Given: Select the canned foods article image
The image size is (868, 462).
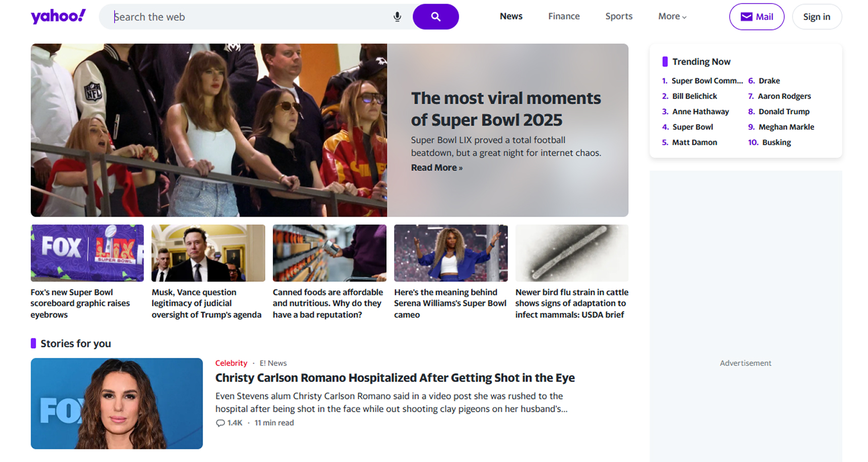Looking at the screenshot, I should [329, 253].
